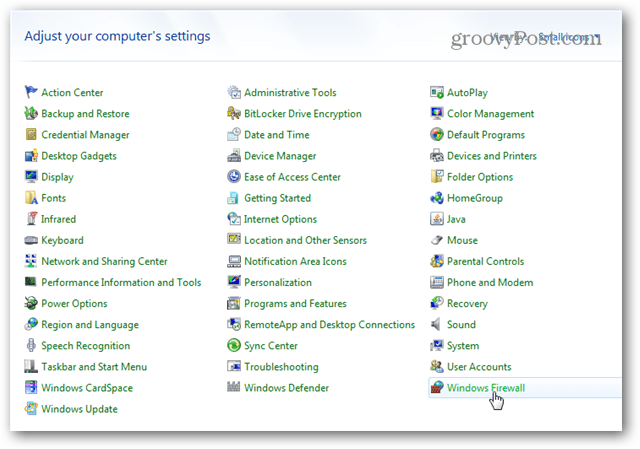Open the Infrared icon

31,219
